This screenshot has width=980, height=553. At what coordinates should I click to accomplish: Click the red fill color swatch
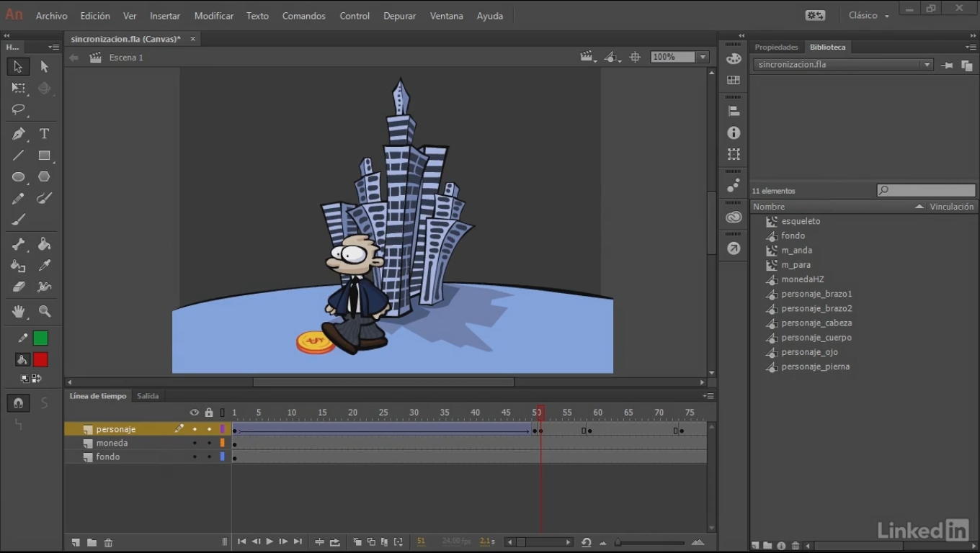[41, 359]
